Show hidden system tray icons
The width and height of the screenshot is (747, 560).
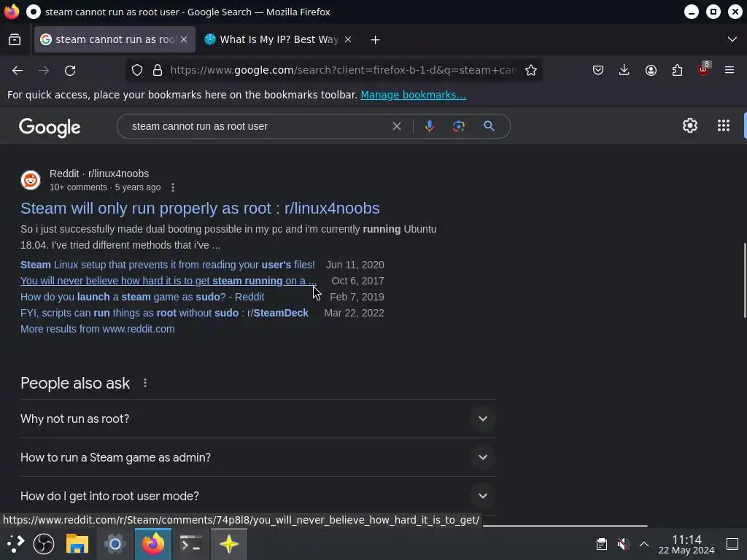[644, 544]
